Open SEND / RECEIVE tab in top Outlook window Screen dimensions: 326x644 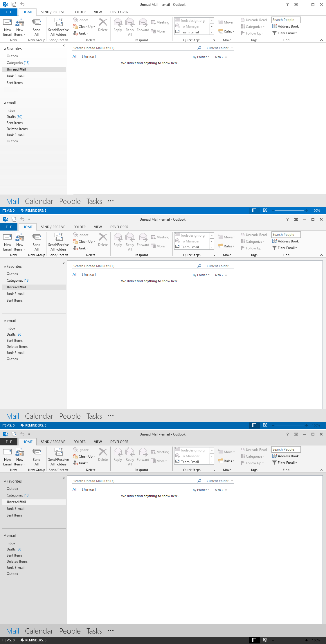53,12
